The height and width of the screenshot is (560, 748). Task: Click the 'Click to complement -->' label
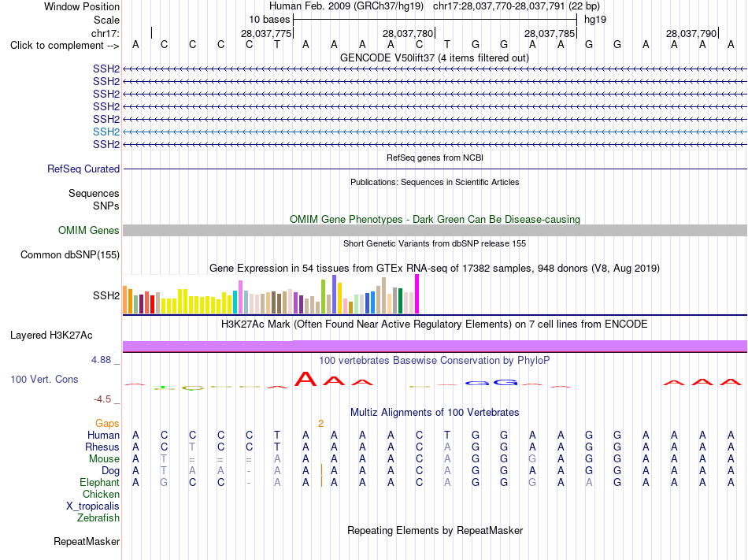65,46
